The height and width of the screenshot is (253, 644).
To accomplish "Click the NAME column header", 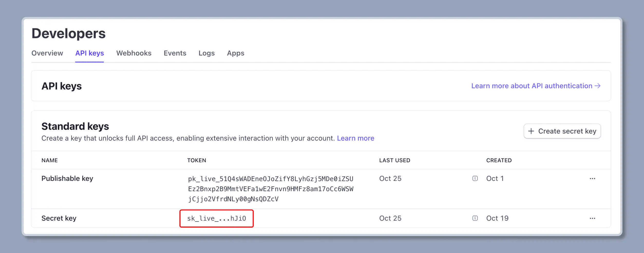I will (50, 160).
